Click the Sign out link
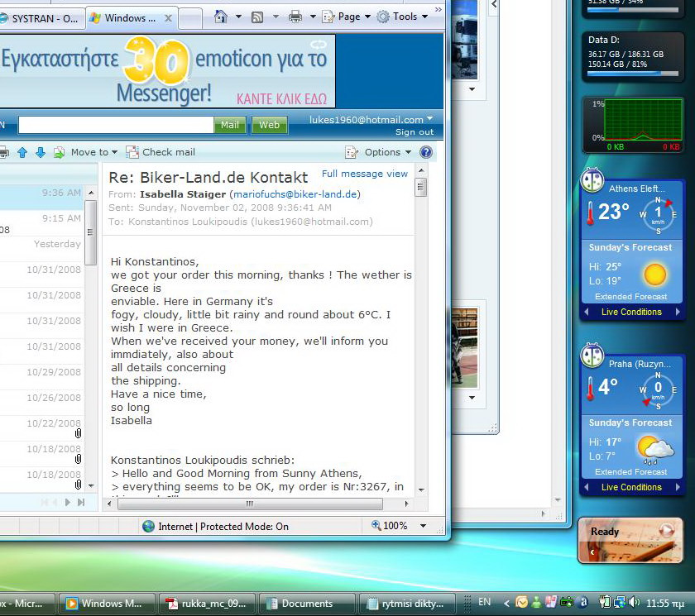Screen dimensions: 695x616 click(414, 132)
